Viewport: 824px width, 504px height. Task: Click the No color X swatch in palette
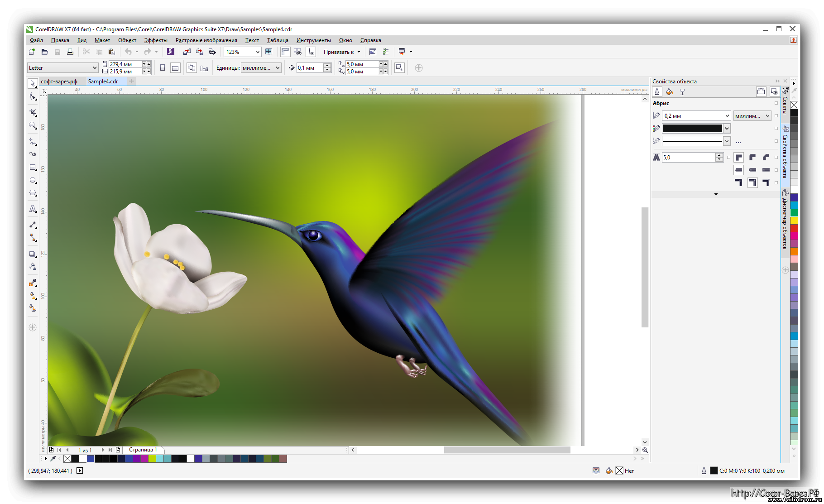click(x=794, y=105)
